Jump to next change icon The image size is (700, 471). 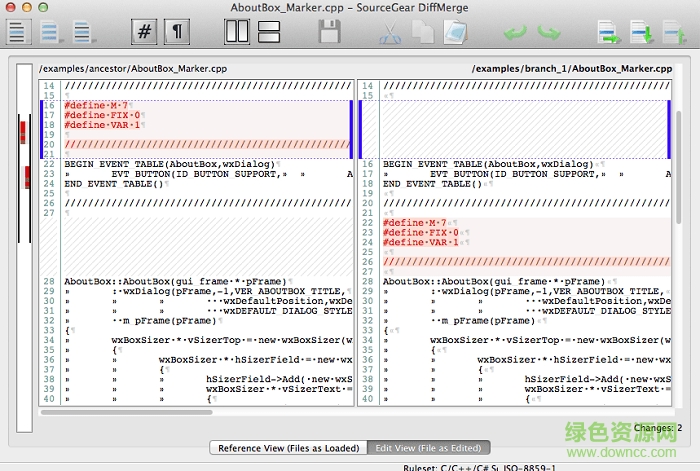pos(641,32)
